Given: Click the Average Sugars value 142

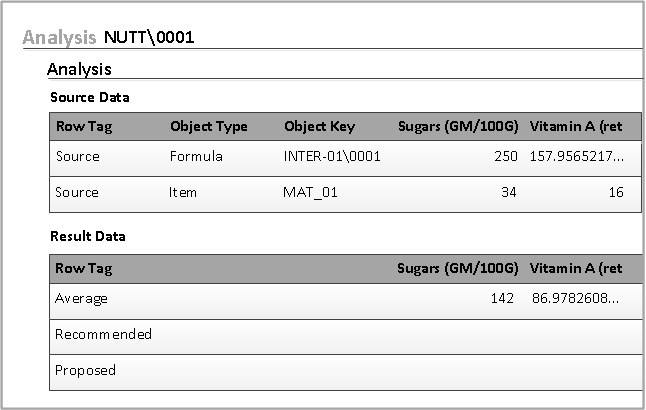Looking at the screenshot, I should [x=502, y=299].
